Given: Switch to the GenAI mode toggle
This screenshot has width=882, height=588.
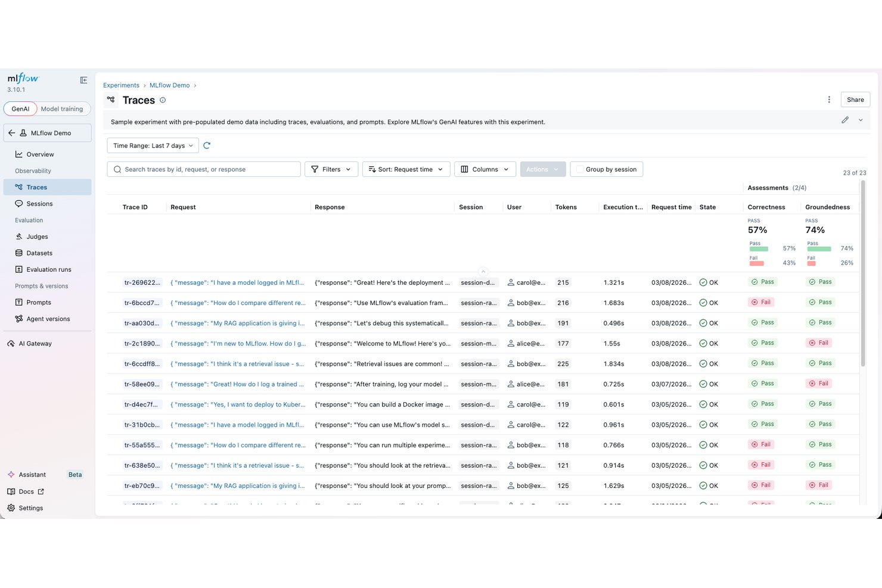Looking at the screenshot, I should click(20, 109).
